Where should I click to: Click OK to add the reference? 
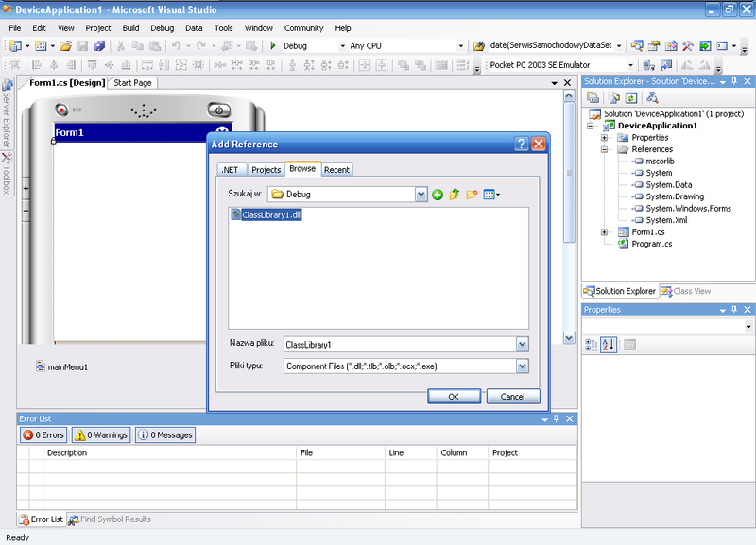453,397
